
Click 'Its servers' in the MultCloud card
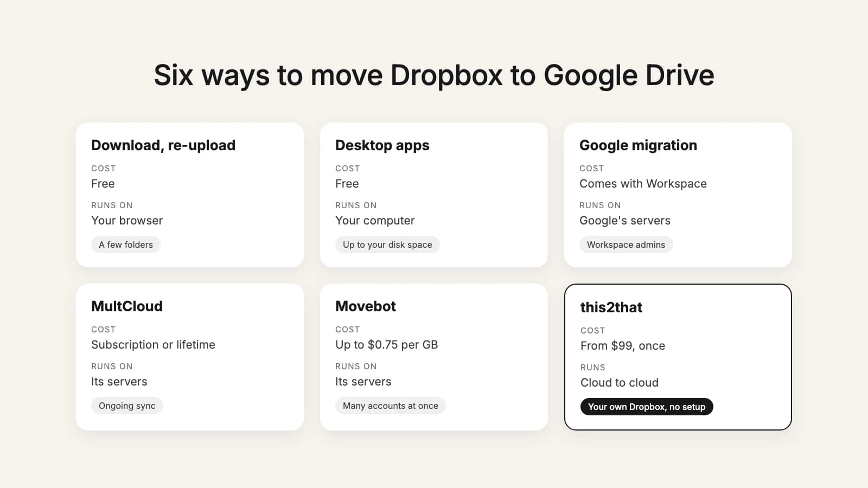click(119, 382)
